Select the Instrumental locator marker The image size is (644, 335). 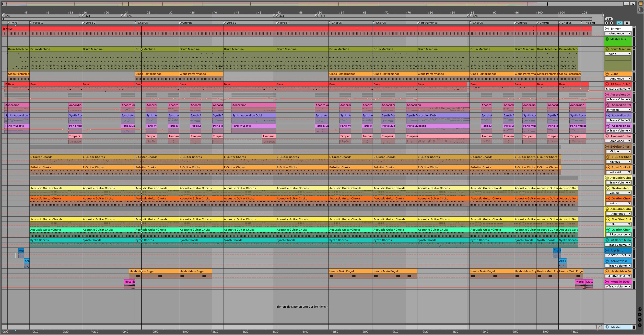click(x=418, y=23)
